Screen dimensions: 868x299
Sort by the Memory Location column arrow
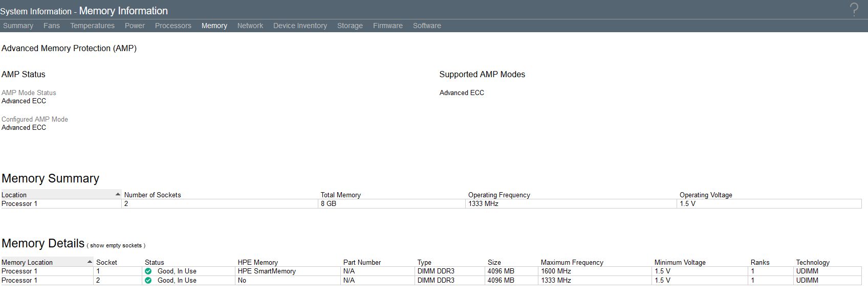90,262
